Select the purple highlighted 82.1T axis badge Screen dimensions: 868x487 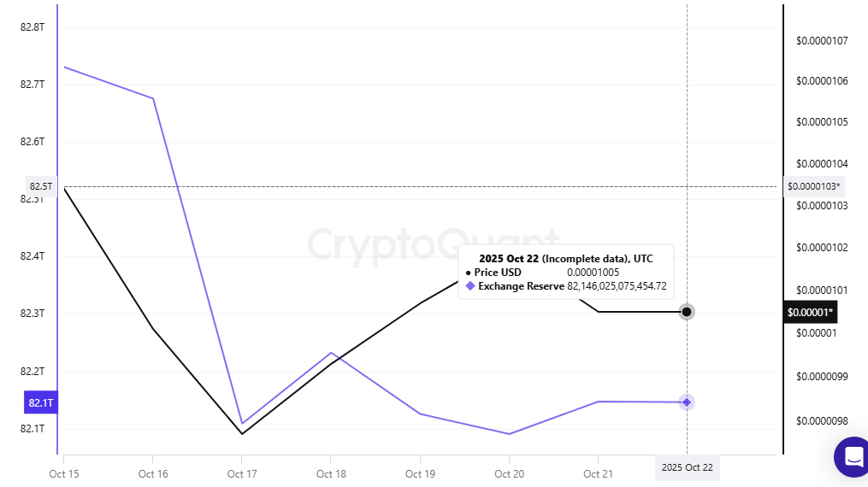click(x=40, y=402)
